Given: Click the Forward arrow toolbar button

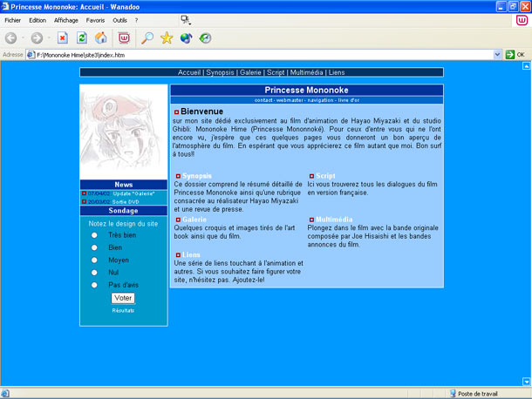Looking at the screenshot, I should click(37, 38).
